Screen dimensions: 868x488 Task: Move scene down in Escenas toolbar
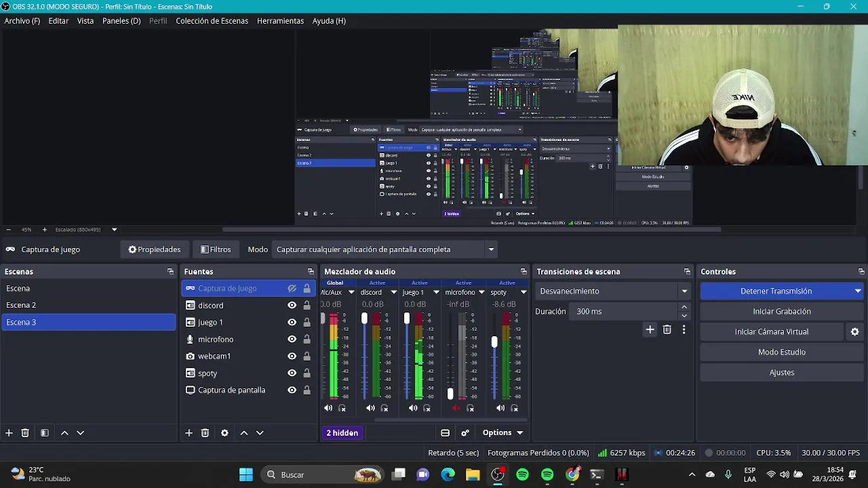coord(80,432)
